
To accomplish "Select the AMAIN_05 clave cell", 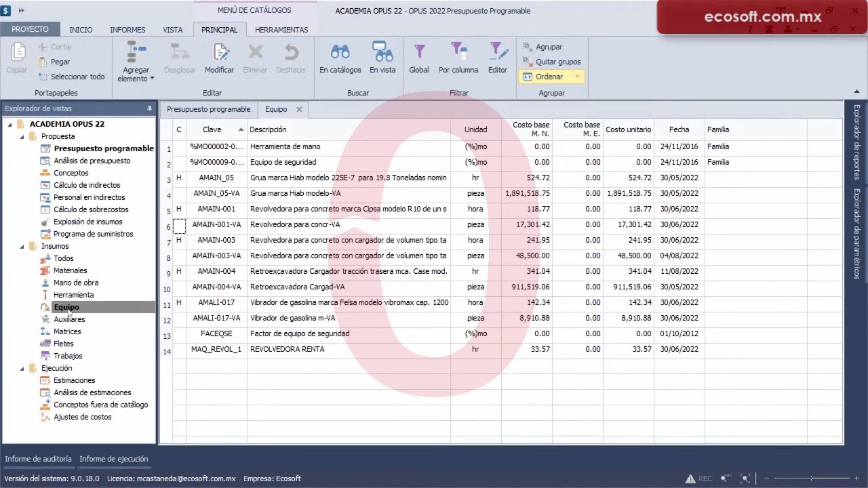I will point(216,178).
